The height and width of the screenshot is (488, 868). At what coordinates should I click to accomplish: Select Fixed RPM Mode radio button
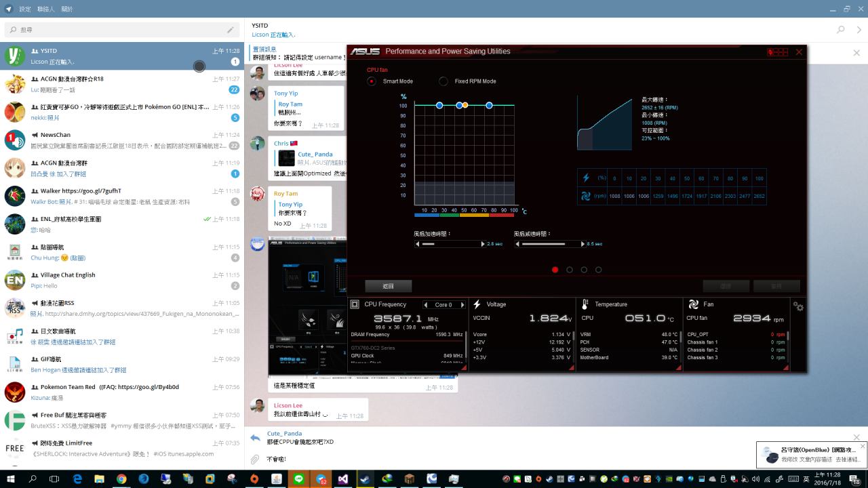pos(443,81)
